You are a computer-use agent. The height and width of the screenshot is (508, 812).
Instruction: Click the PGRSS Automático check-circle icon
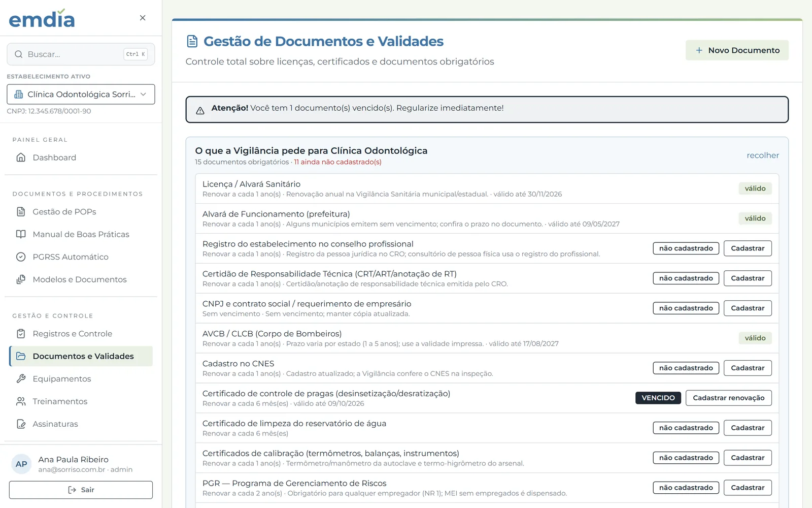21,257
